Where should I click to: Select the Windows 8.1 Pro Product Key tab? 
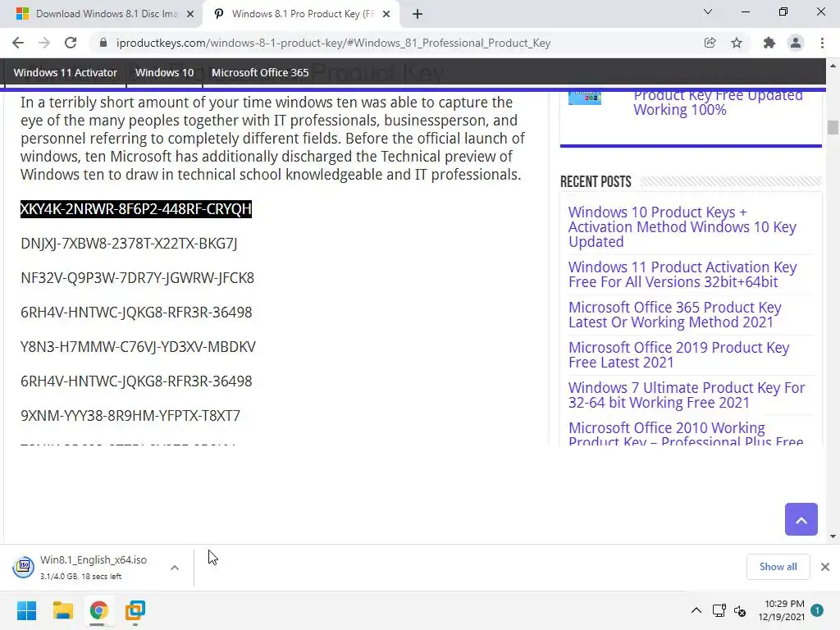(x=301, y=14)
